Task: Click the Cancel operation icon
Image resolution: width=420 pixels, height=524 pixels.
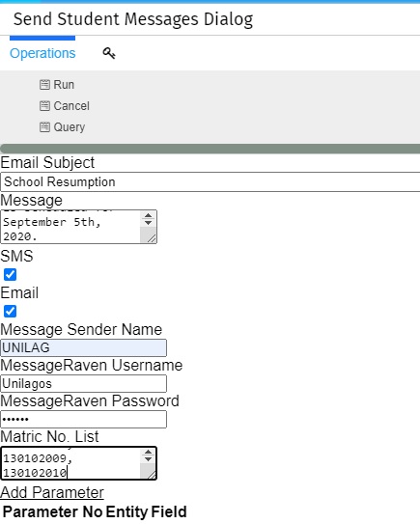Action: click(44, 106)
